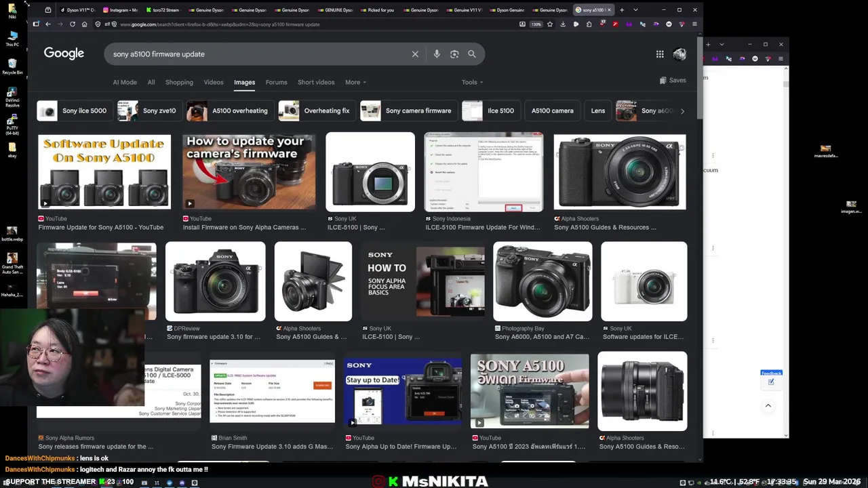Select the Ilce 5100 chip
The image size is (868, 488).
click(x=491, y=110)
